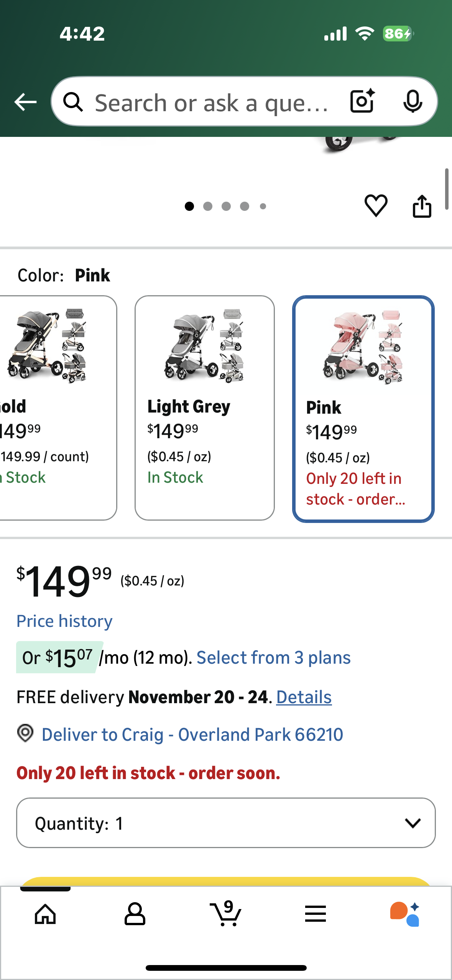Screen dimensions: 452x980
Task: Tap the delivery Details link
Action: 304,697
